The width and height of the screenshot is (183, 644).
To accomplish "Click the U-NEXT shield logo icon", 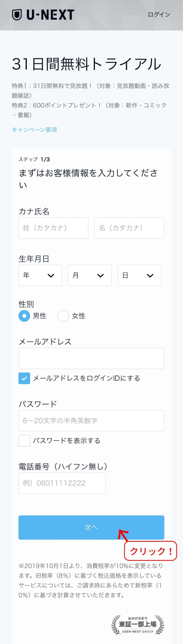I will (x=17, y=15).
